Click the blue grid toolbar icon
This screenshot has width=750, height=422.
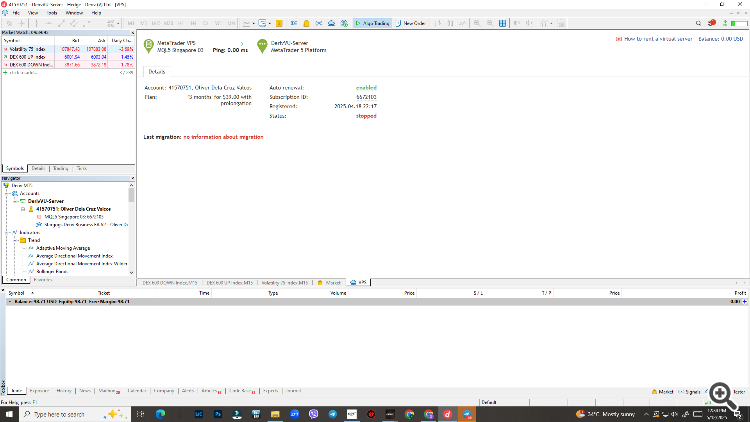[502, 23]
